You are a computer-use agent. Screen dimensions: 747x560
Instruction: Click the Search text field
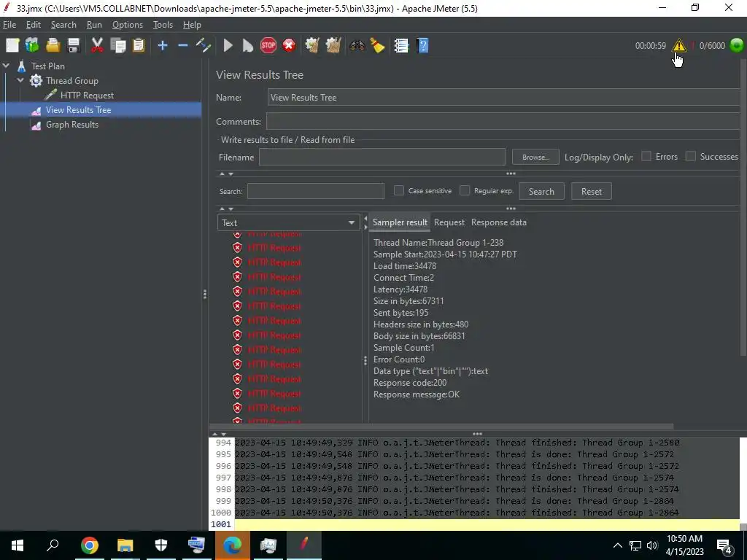(315, 192)
